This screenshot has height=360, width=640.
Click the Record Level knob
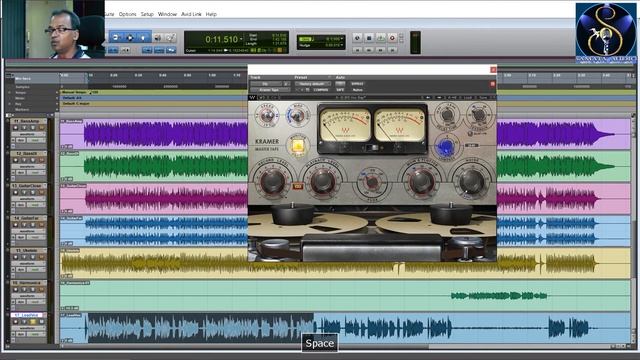[272, 181]
